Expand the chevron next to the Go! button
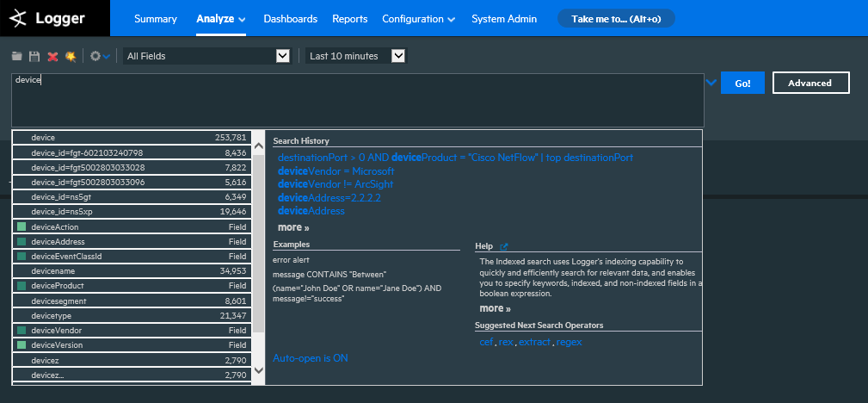This screenshot has height=403, width=868. pos(711,83)
